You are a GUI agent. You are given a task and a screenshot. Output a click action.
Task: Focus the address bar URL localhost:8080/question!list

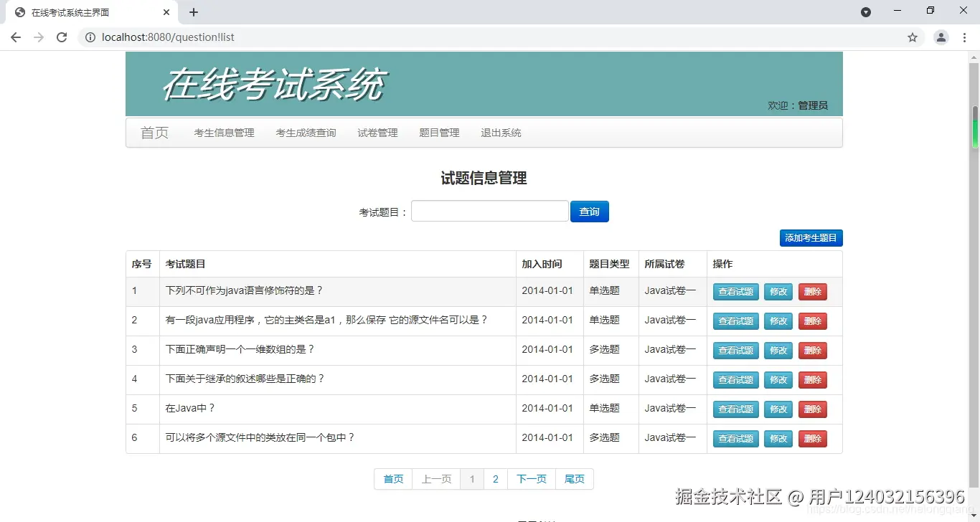tap(168, 37)
